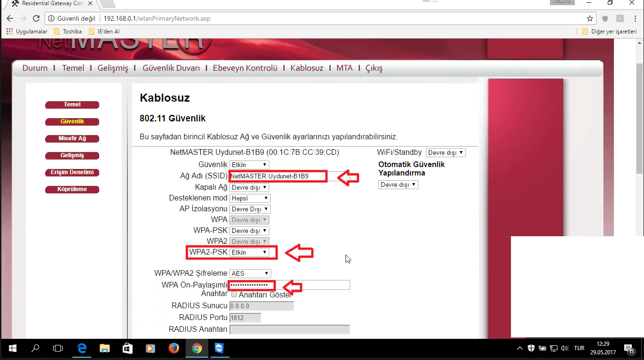Open the Güvenlik Duvarı menu
The image size is (644, 360).
click(171, 68)
